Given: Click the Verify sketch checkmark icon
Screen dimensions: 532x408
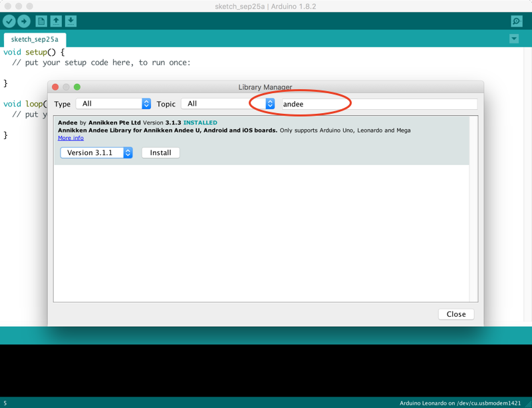Looking at the screenshot, I should click(x=9, y=21).
